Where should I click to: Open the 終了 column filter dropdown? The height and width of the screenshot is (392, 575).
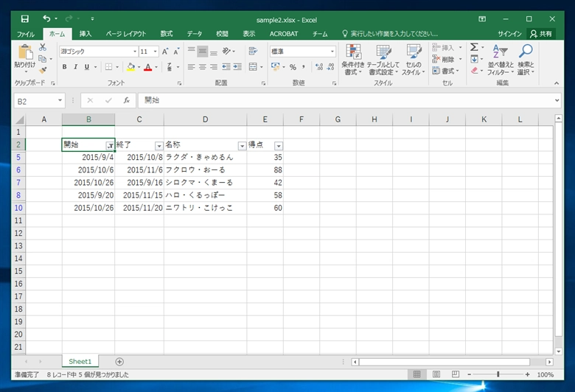tap(158, 146)
